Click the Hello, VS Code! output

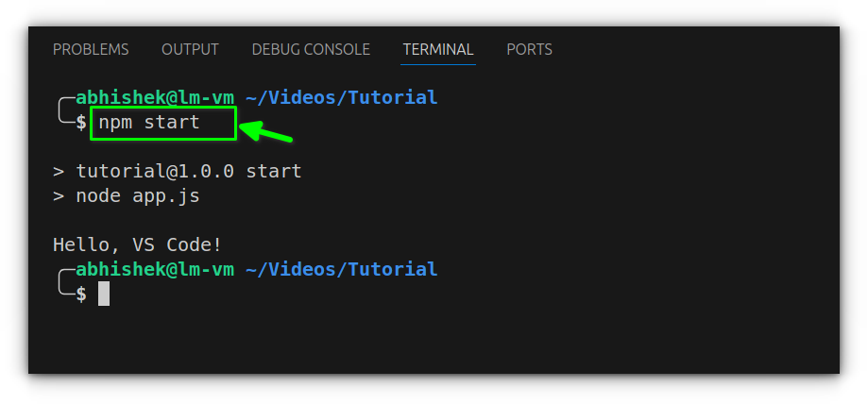click(x=138, y=244)
